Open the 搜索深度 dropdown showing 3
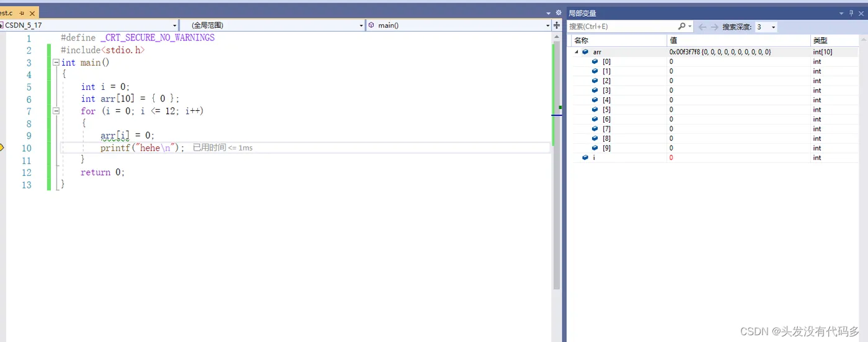The width and height of the screenshot is (868, 342). pyautogui.click(x=766, y=27)
